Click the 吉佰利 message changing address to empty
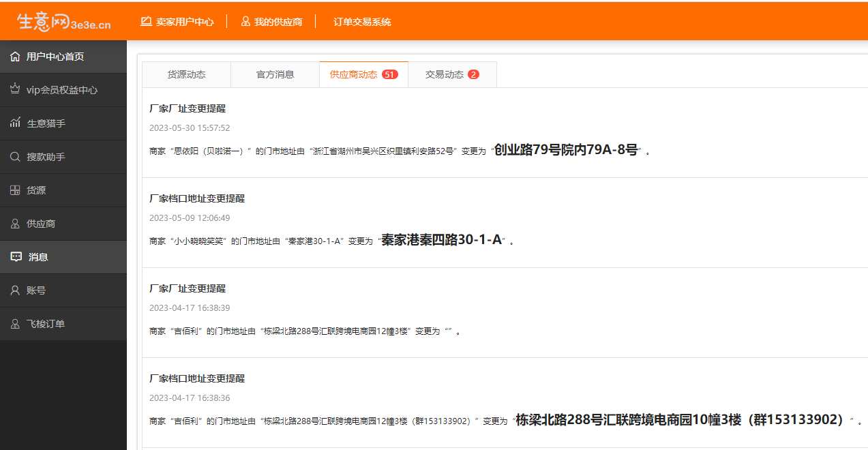The height and width of the screenshot is (450, 868). (x=305, y=331)
